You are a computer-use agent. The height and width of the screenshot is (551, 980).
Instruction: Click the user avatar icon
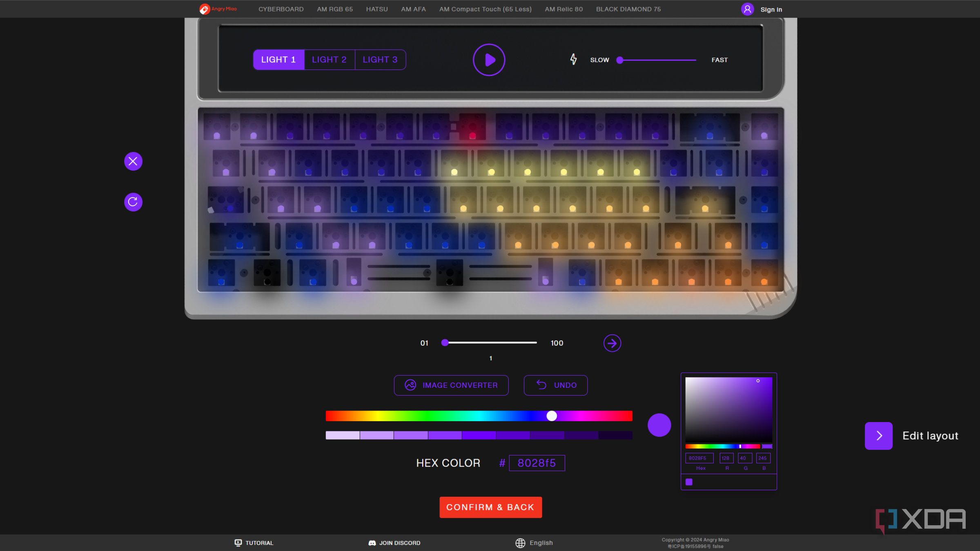pyautogui.click(x=747, y=9)
